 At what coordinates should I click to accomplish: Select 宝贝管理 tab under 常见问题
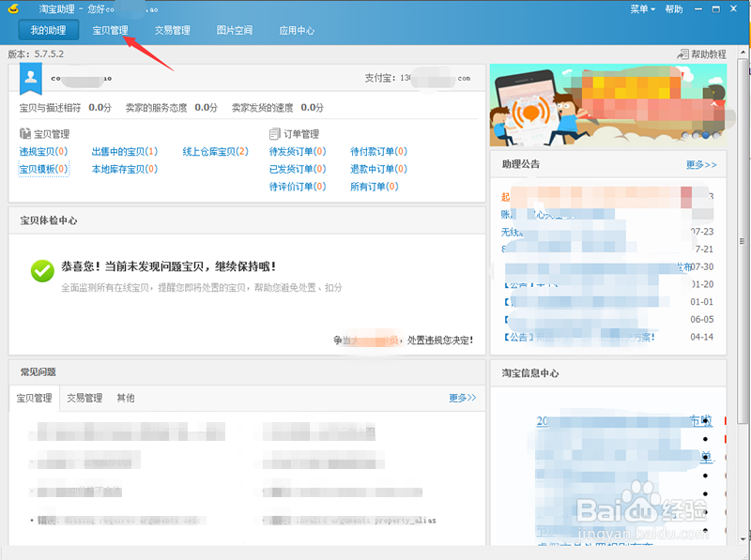pyautogui.click(x=35, y=399)
